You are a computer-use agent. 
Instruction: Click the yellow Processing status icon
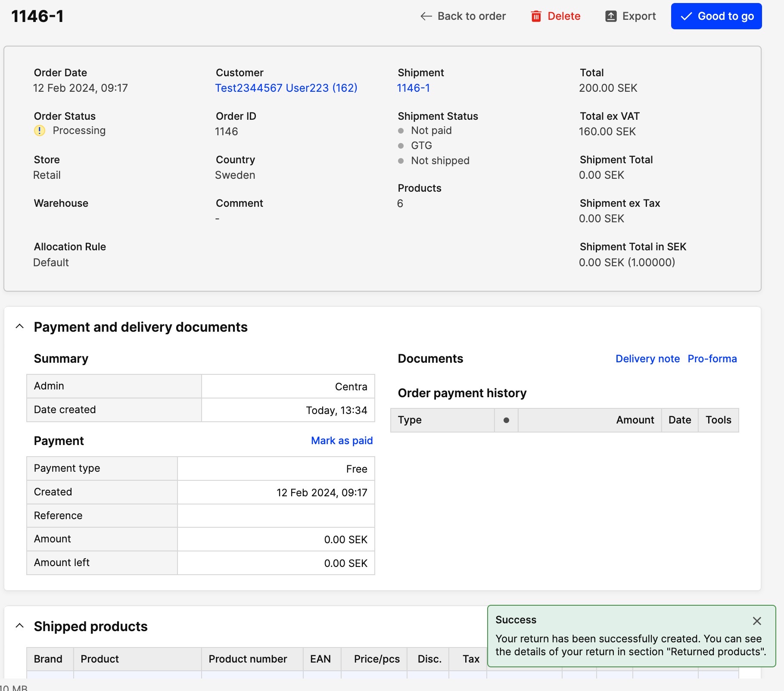point(40,131)
